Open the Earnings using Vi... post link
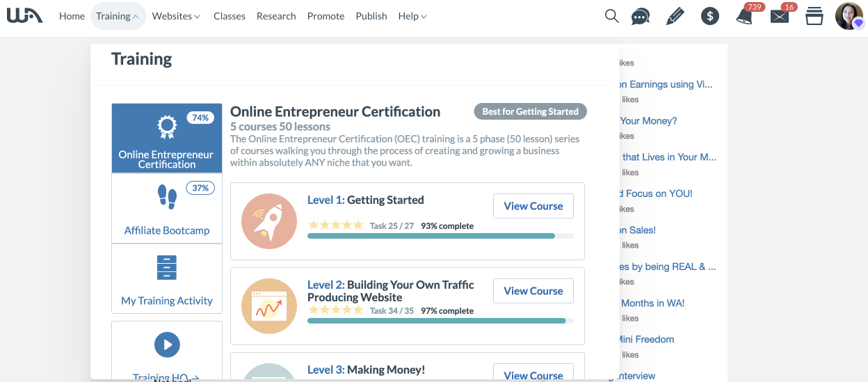868x382 pixels. point(666,84)
